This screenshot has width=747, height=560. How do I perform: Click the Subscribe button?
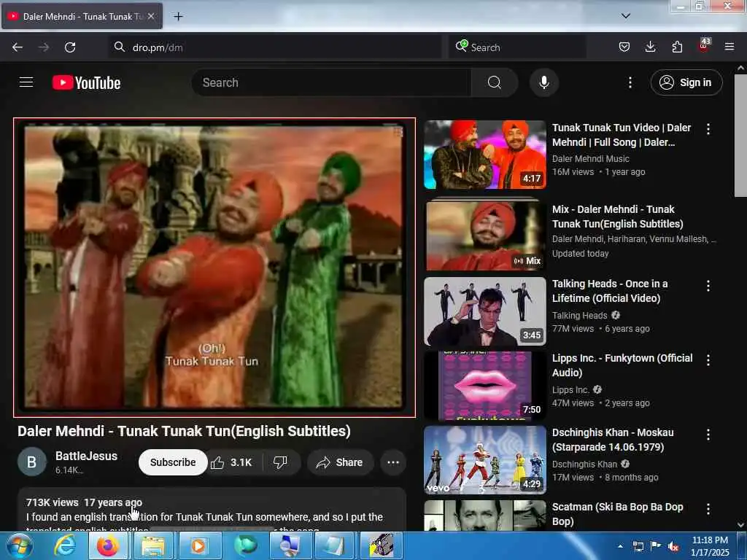tap(173, 462)
